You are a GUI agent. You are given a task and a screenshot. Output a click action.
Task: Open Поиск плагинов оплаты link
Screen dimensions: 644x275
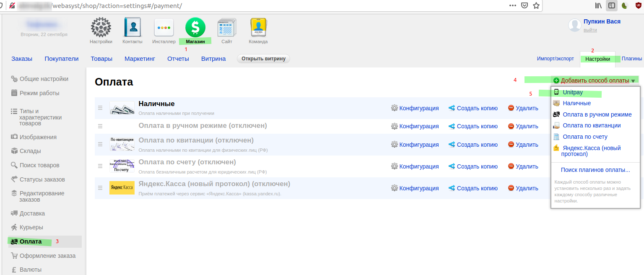pyautogui.click(x=595, y=170)
